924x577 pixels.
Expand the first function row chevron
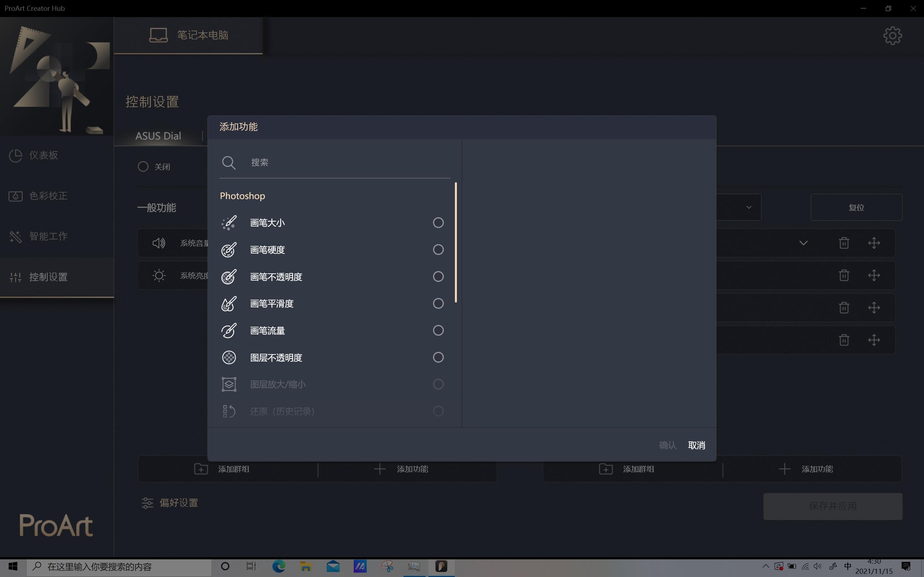tap(804, 243)
